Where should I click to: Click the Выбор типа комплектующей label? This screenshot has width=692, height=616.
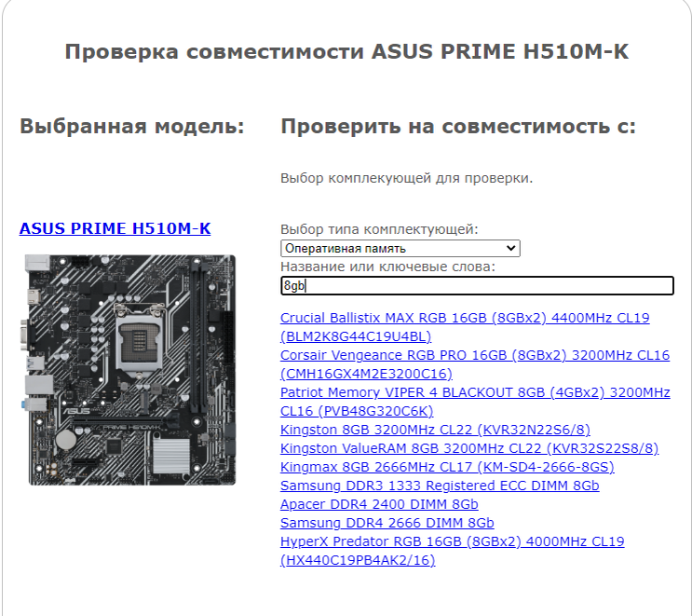(x=379, y=229)
